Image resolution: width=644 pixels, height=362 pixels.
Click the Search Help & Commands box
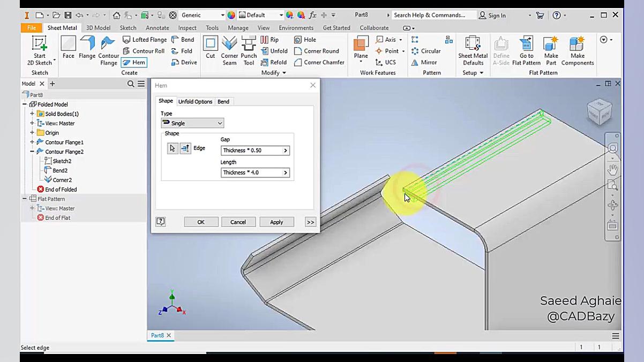pos(433,15)
